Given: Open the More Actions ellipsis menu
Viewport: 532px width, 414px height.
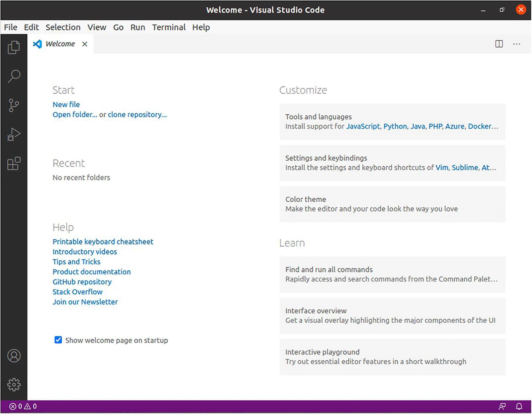Looking at the screenshot, I should pos(516,44).
